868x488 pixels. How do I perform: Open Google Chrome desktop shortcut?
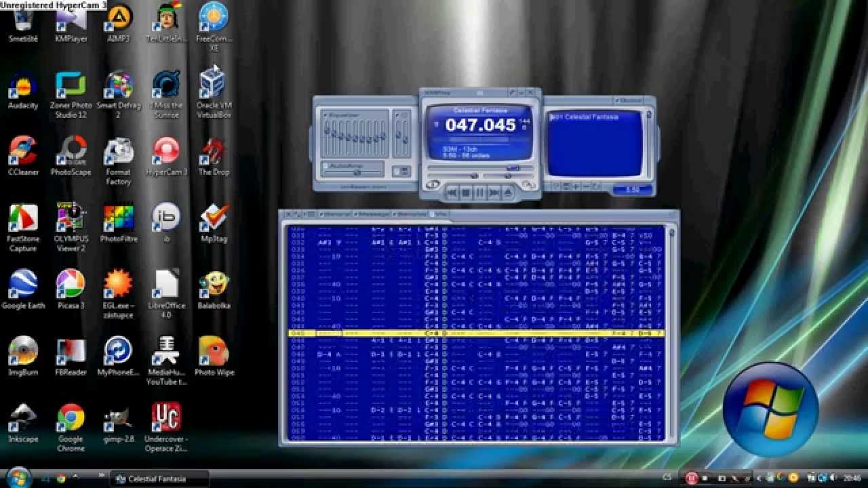pyautogui.click(x=71, y=428)
